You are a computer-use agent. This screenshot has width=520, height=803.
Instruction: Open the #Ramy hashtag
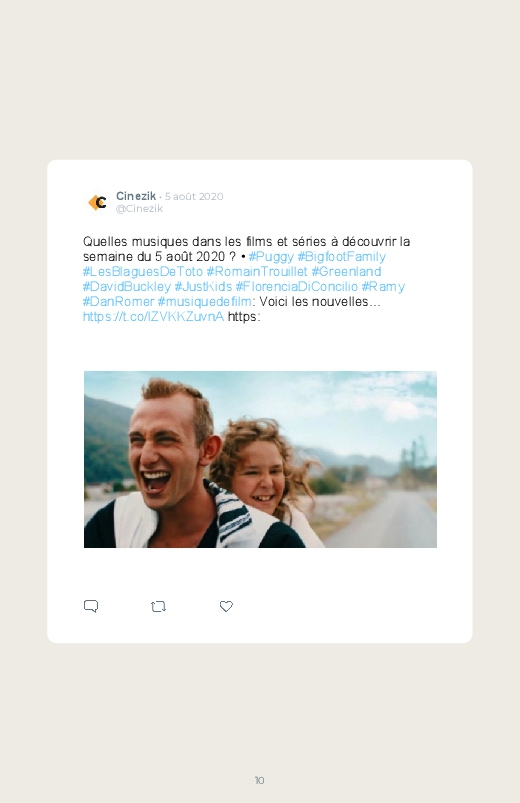tap(383, 286)
